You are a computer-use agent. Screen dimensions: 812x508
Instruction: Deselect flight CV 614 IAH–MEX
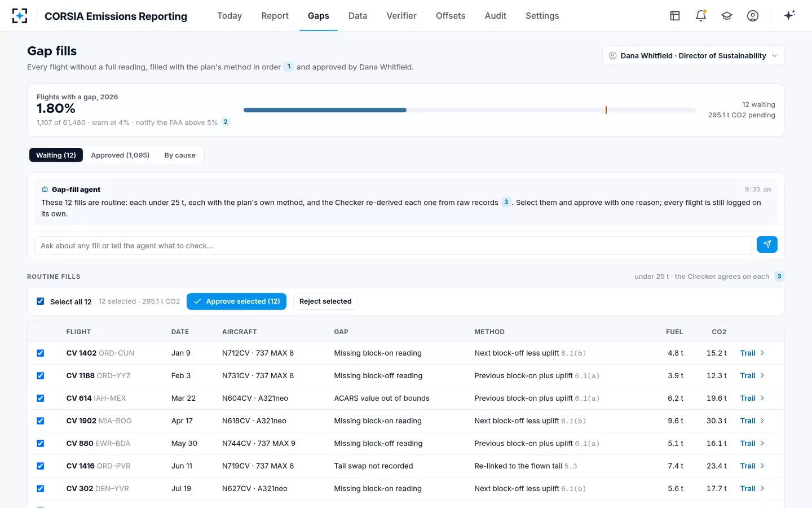[x=41, y=398]
